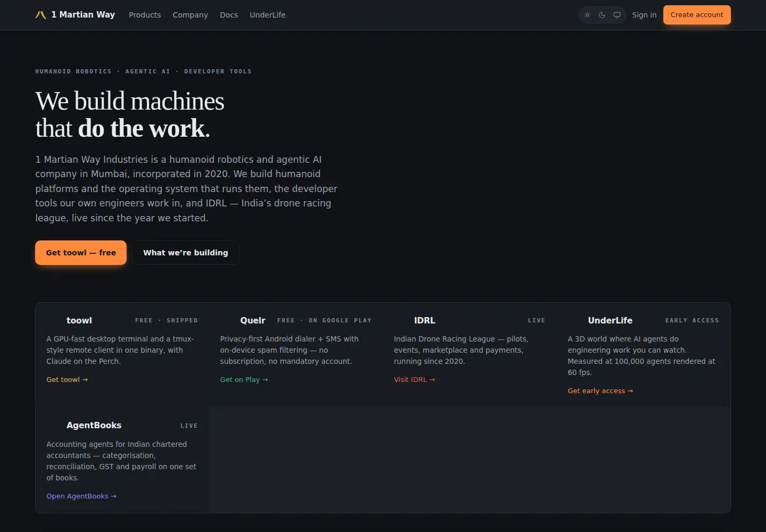
Task: Click "Get early access →" in the UnderLife card
Action: click(601, 390)
